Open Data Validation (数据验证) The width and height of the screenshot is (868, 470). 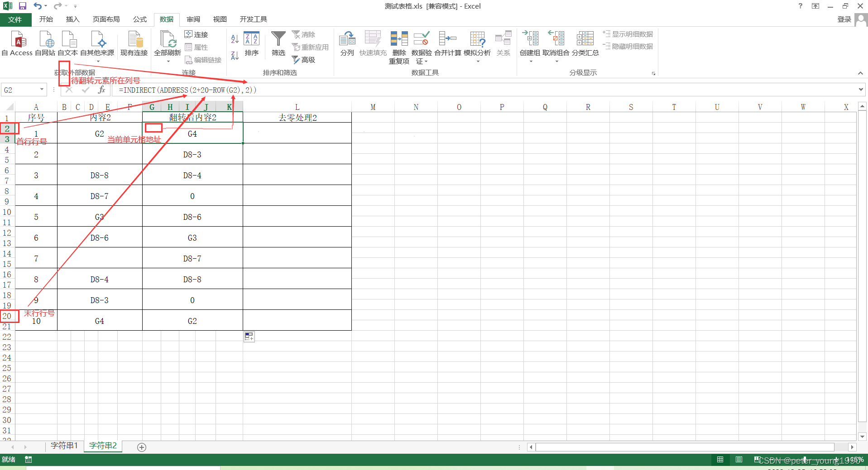click(x=422, y=47)
